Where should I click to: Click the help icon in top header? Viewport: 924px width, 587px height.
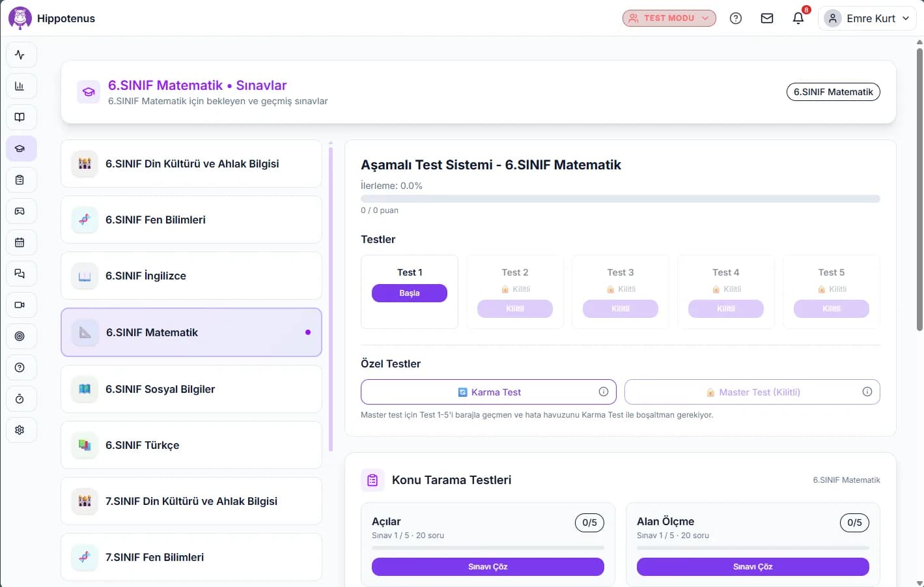click(x=736, y=18)
